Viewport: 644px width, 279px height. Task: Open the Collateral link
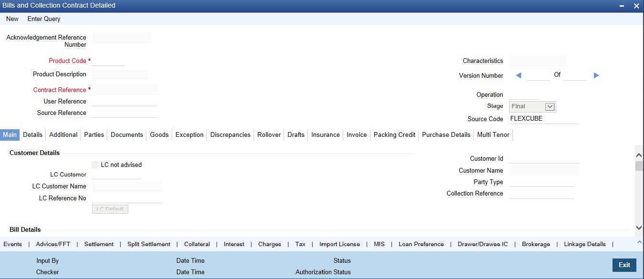pos(197,244)
